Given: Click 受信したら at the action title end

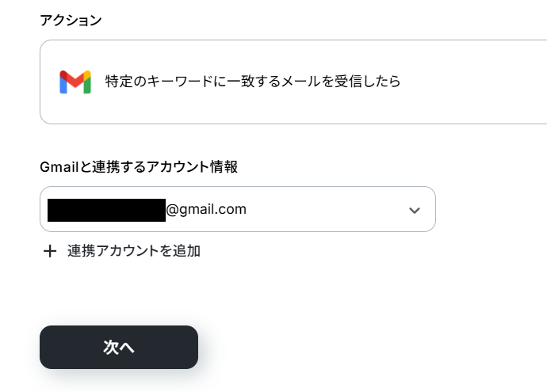Looking at the screenshot, I should pyautogui.click(x=368, y=82).
